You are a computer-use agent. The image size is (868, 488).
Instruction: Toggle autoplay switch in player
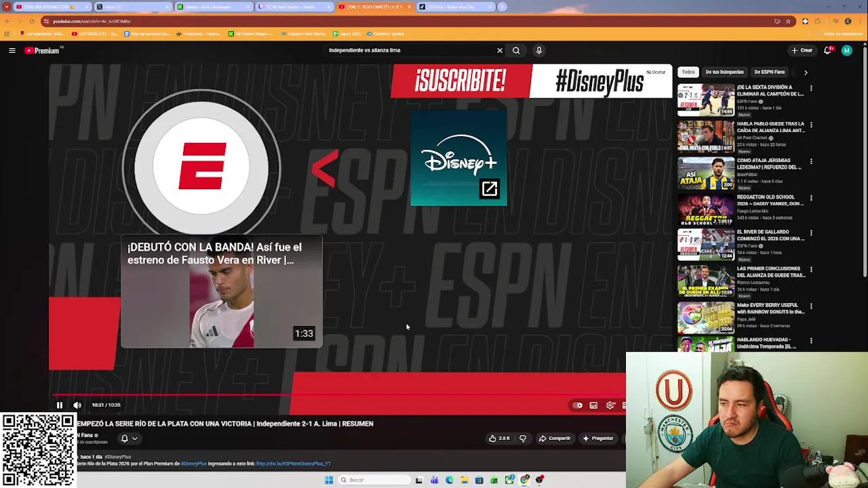coord(578,405)
